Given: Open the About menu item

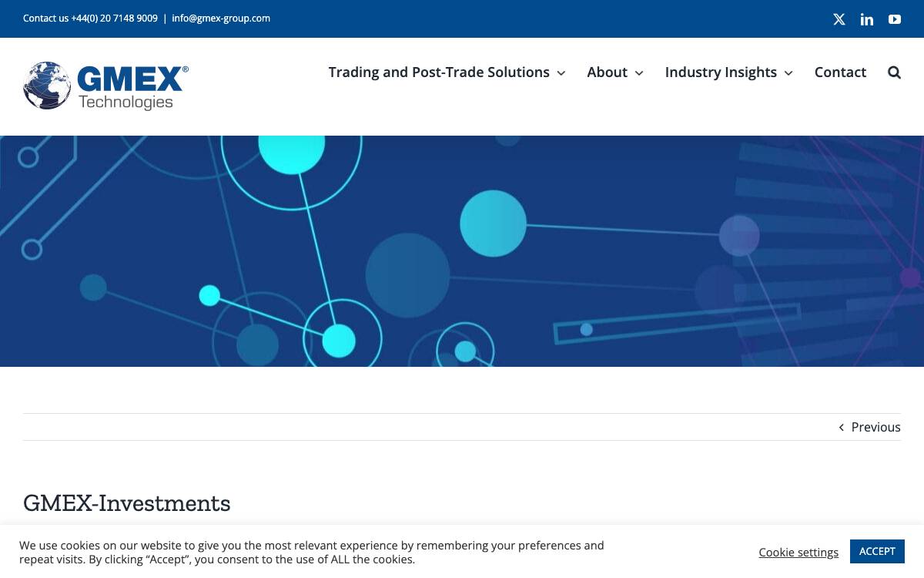Looking at the screenshot, I should (x=607, y=72).
